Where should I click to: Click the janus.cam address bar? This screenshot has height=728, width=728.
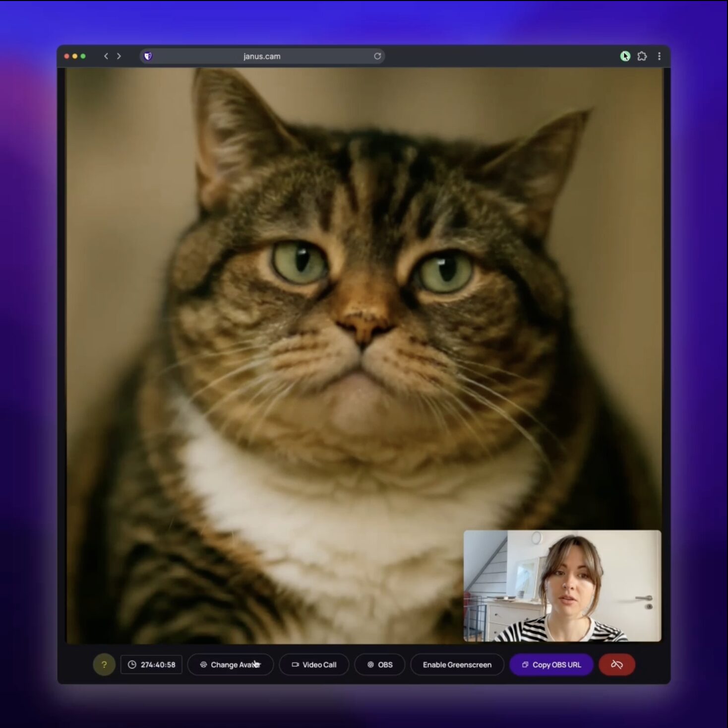click(x=262, y=56)
